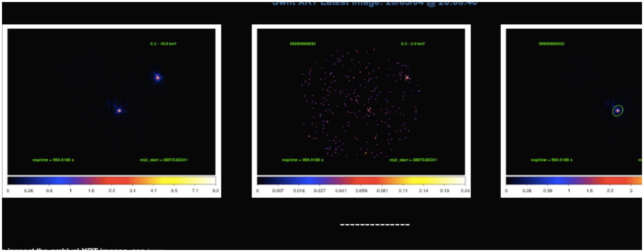
Task: Click the lower-left bright source in the 0.3-10.0 keV image
Action: pyautogui.click(x=119, y=110)
